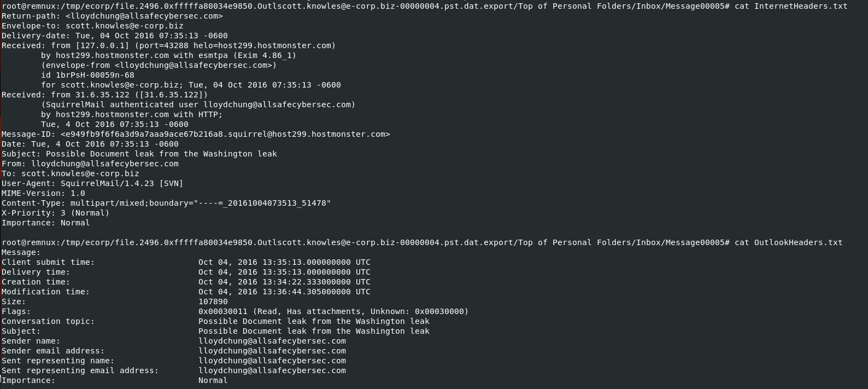This screenshot has width=868, height=389.
Task: Click the Creation time value
Action: tap(284, 282)
